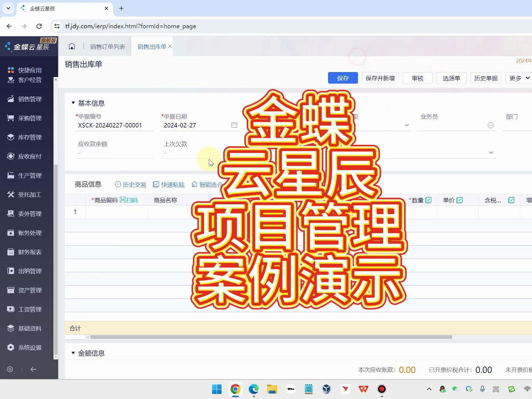Open the 快捷应用 quick apps sidebar icon
Image resolution: width=532 pixels, height=399 pixels.
(11, 70)
